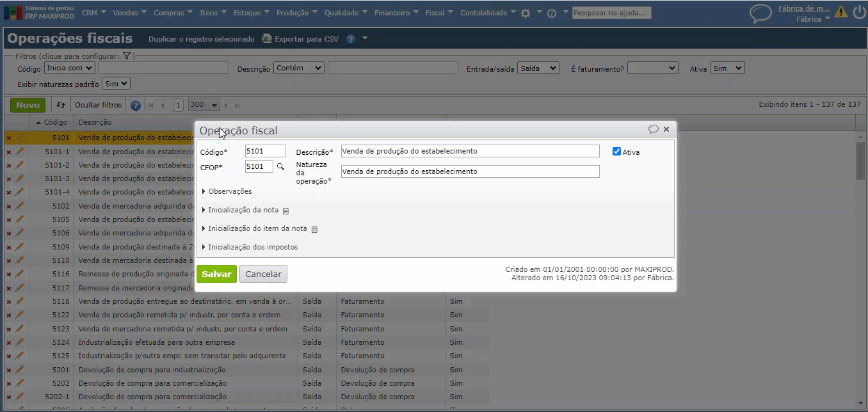Open the Fábrica de m... user link
Image resolution: width=868 pixels, height=412 pixels.
click(804, 8)
